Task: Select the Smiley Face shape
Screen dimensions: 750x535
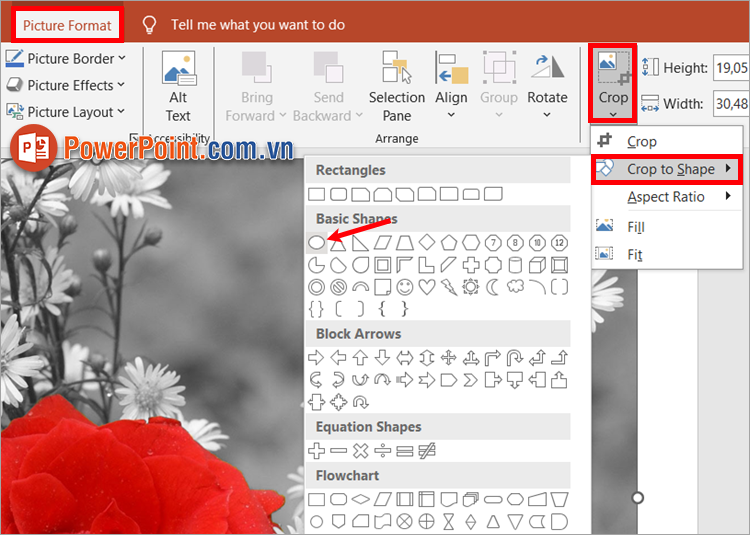Action: [x=405, y=287]
